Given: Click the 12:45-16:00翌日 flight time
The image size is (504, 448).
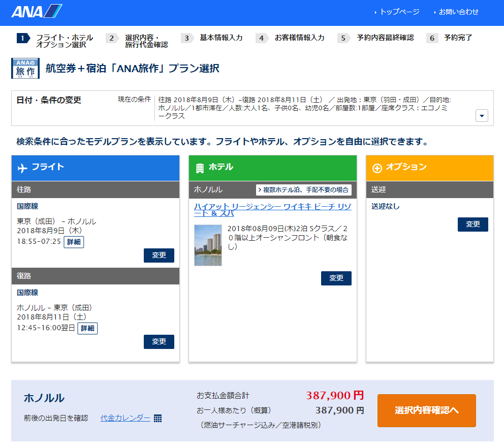Looking at the screenshot, I should click(46, 328).
